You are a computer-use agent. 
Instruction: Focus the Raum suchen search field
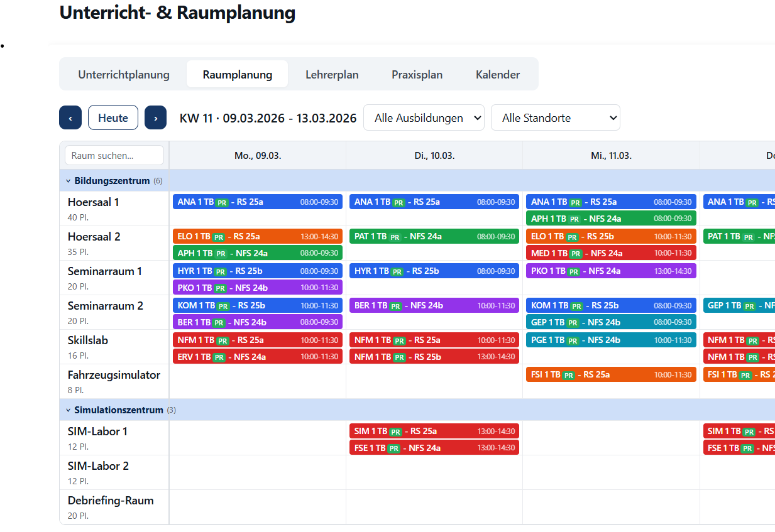pos(114,155)
